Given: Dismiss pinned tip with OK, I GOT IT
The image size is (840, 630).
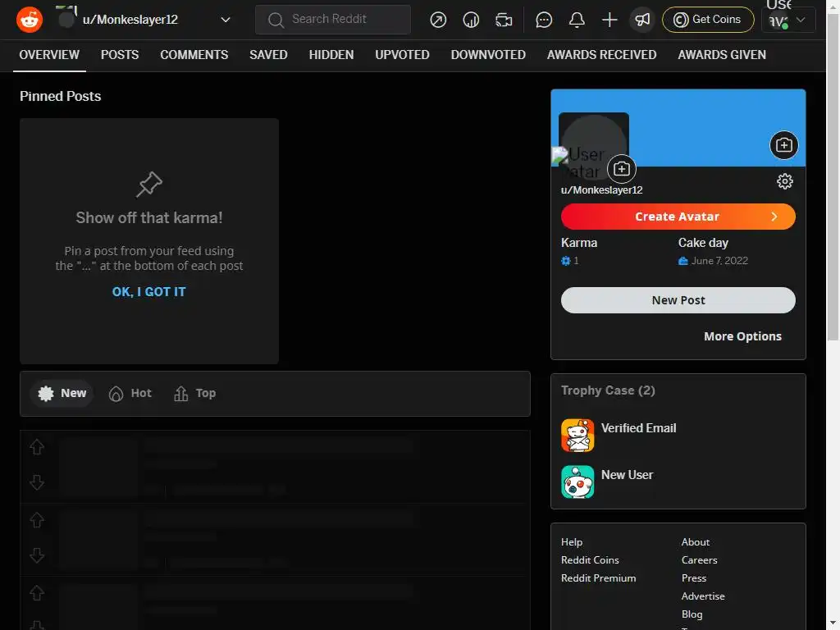Looking at the screenshot, I should click(x=149, y=292).
